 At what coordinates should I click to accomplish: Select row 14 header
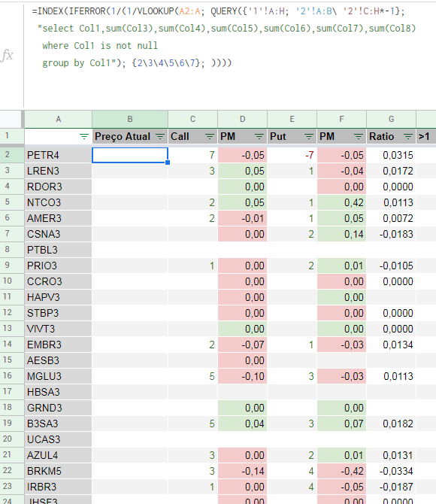point(12,345)
